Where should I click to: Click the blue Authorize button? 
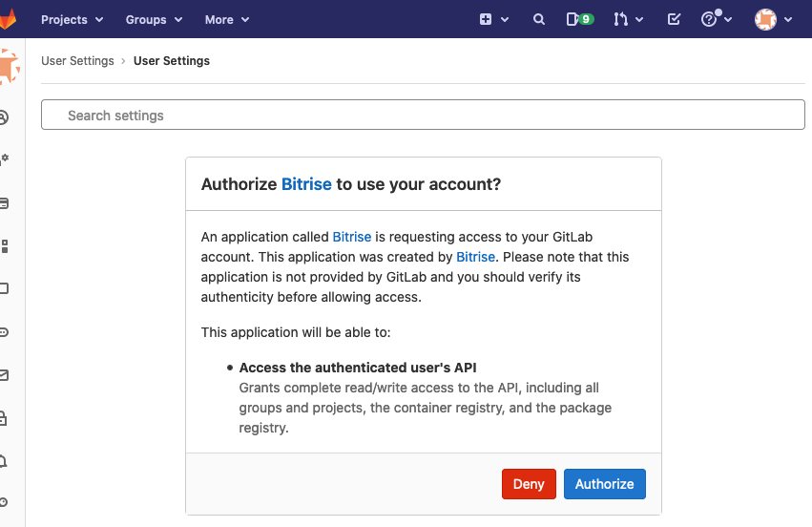(604, 484)
